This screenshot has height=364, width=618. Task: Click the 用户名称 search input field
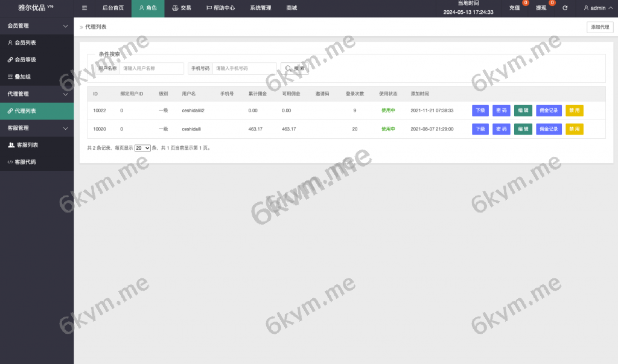tap(151, 69)
